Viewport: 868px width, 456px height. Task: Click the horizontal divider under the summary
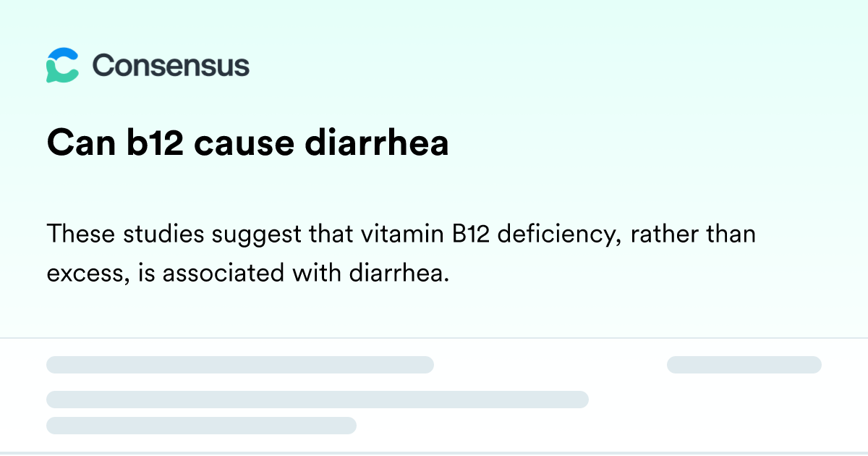pos(434,338)
